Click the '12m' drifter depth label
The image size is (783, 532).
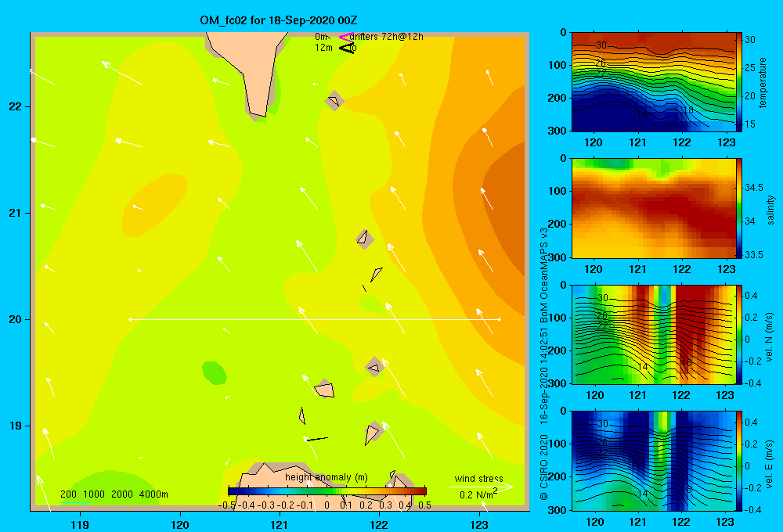[323, 48]
